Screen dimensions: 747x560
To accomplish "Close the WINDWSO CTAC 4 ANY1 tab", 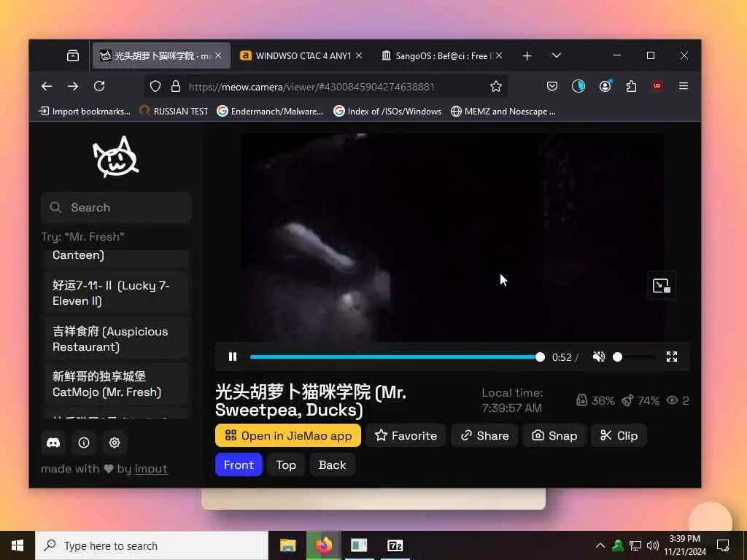I will [x=359, y=55].
